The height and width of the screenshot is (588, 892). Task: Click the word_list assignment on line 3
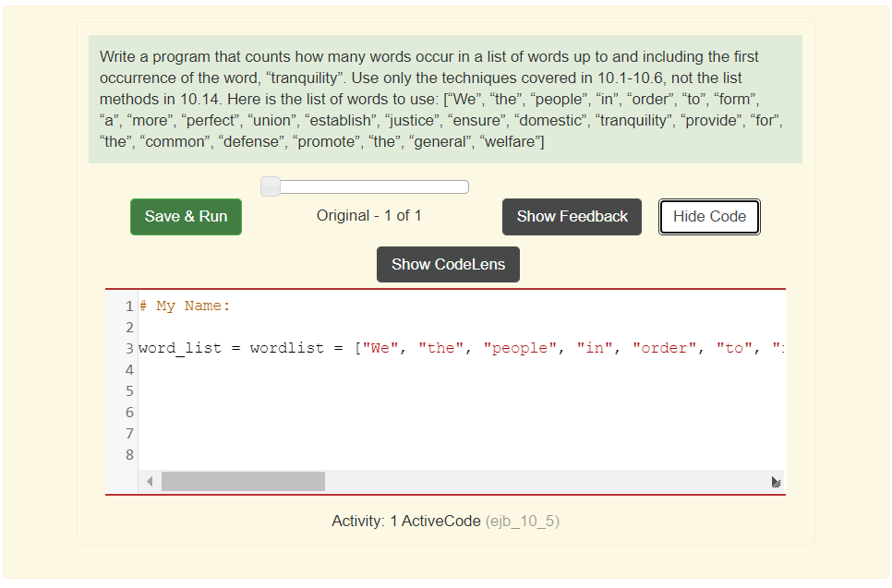point(462,348)
